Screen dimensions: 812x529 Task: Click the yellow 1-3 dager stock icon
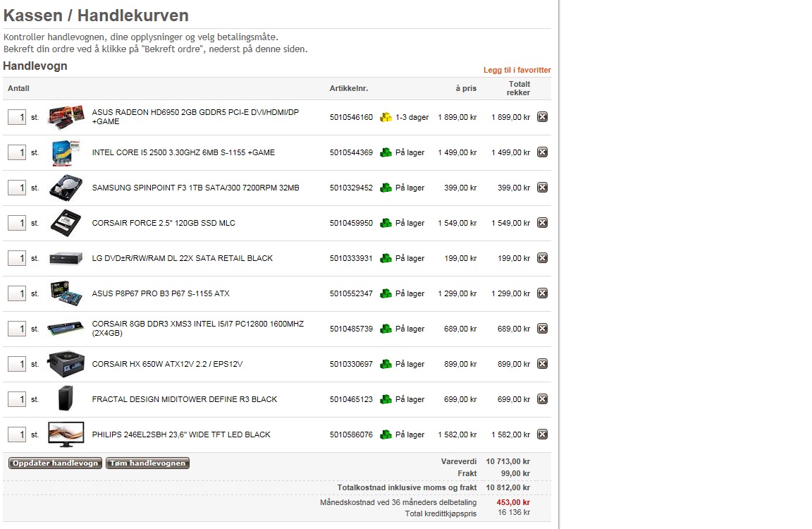click(386, 117)
